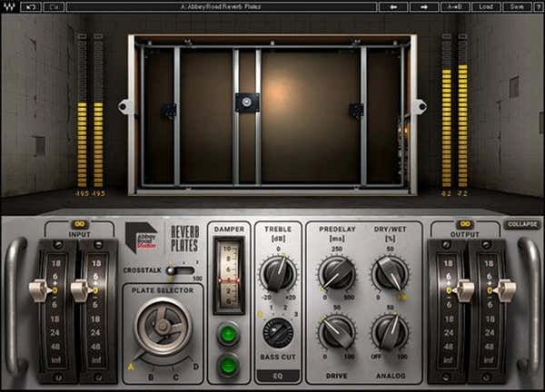Toggle the EQ button
Viewport: 545px width, 392px height.
278,376
